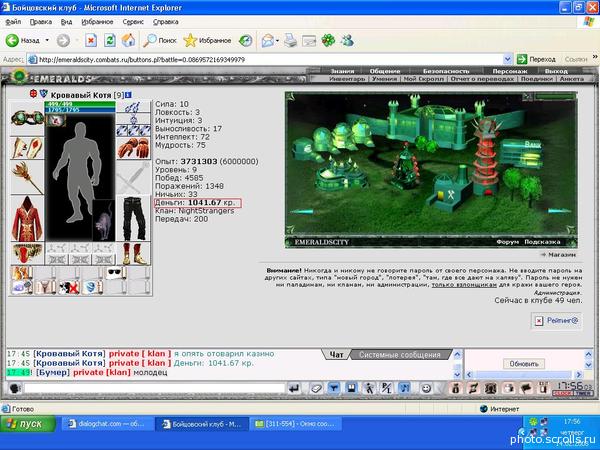
Task: Switch to dialogchat.com taskbar window
Action: pyautogui.click(x=108, y=424)
